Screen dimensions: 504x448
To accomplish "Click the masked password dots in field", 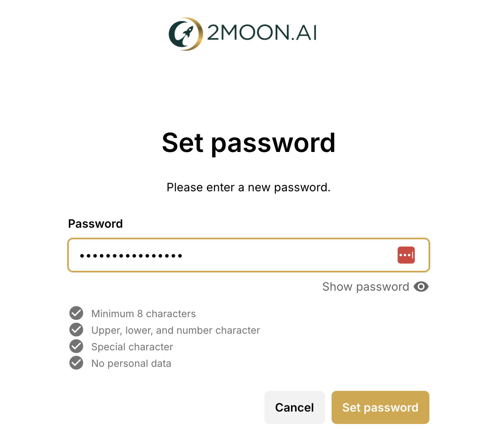I will point(131,256).
